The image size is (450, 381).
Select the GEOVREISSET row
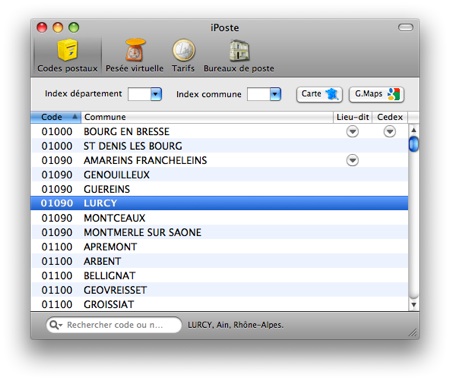coord(219,290)
